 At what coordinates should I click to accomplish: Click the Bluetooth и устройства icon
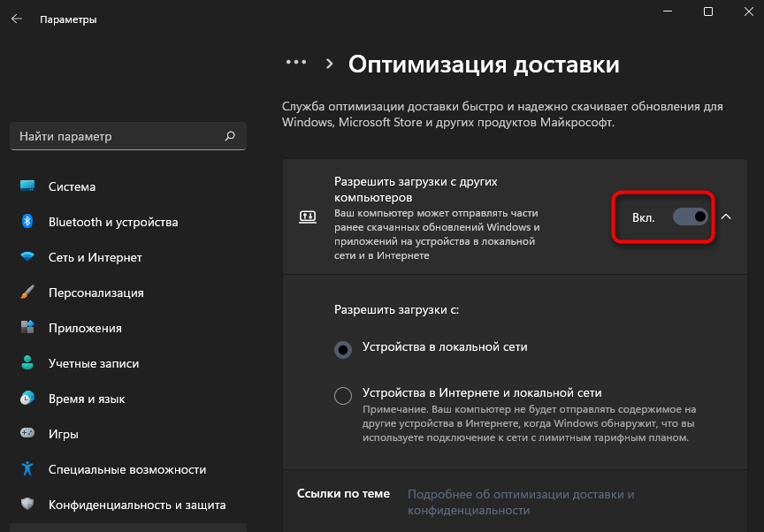click(x=27, y=222)
